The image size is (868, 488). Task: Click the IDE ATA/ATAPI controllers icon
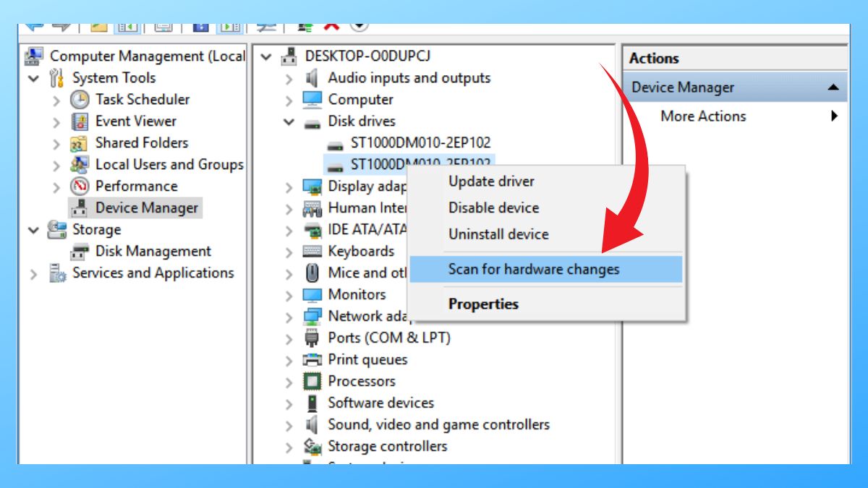(x=312, y=230)
